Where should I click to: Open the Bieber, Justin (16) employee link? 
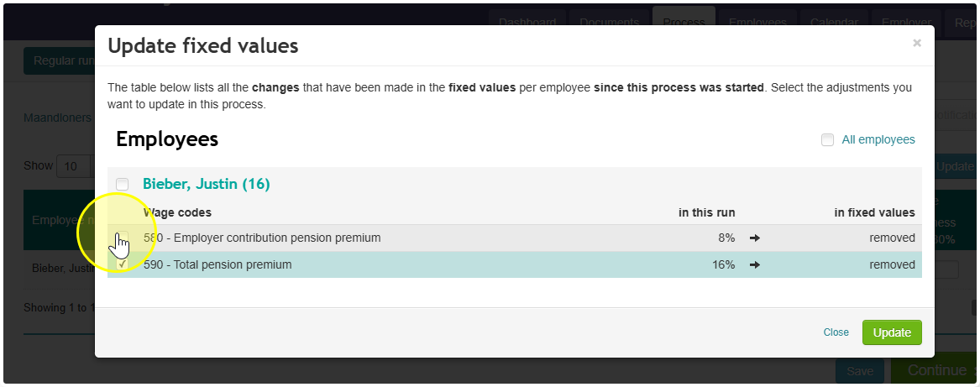pos(207,185)
